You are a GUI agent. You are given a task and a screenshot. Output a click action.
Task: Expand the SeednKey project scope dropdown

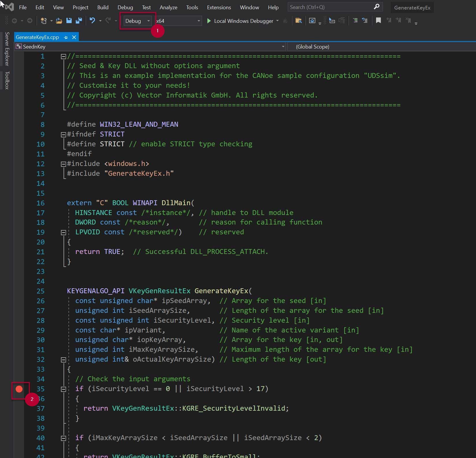click(x=283, y=46)
